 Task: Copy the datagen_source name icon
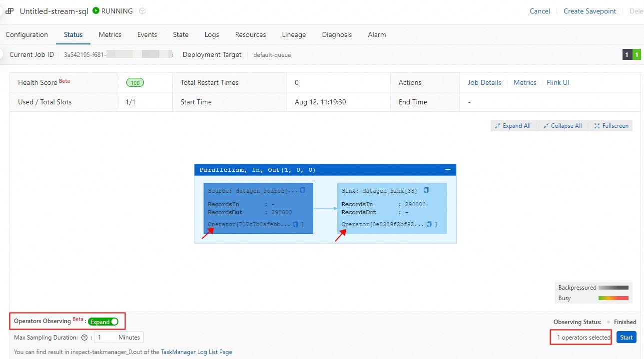302,190
